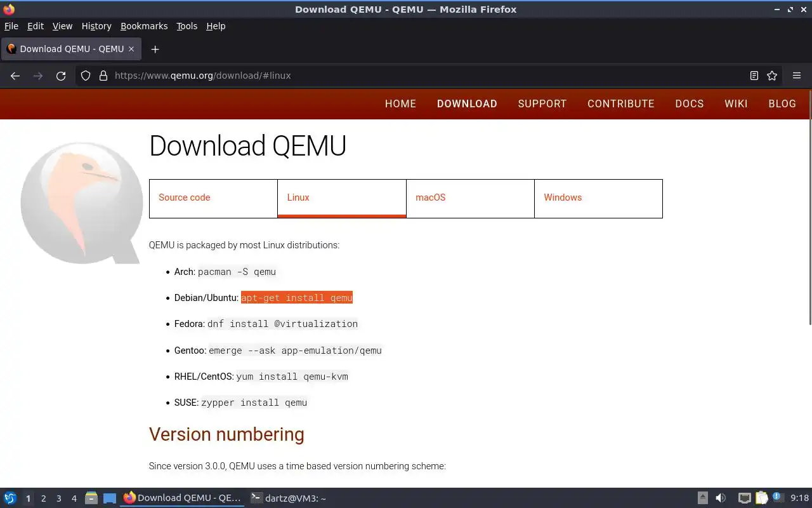
Task: Close the Download QEMU tab
Action: pyautogui.click(x=131, y=49)
